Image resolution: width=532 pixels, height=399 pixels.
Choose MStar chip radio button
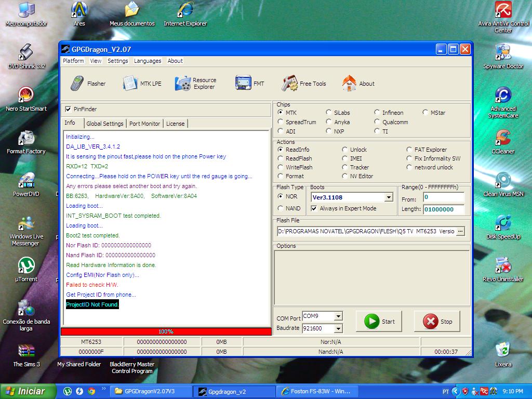point(425,112)
